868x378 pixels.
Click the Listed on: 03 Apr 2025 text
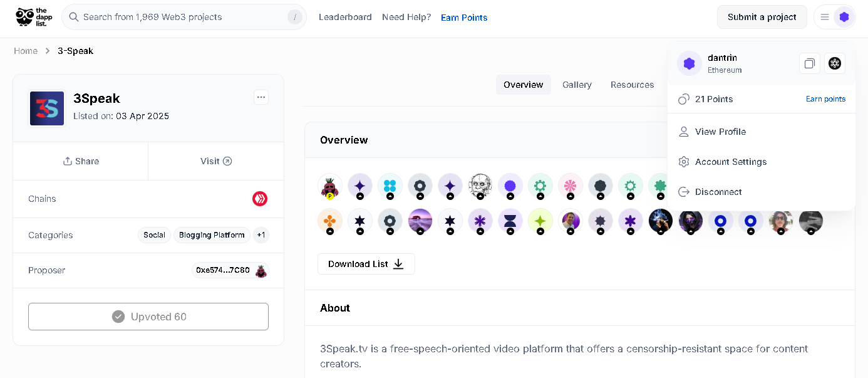121,116
